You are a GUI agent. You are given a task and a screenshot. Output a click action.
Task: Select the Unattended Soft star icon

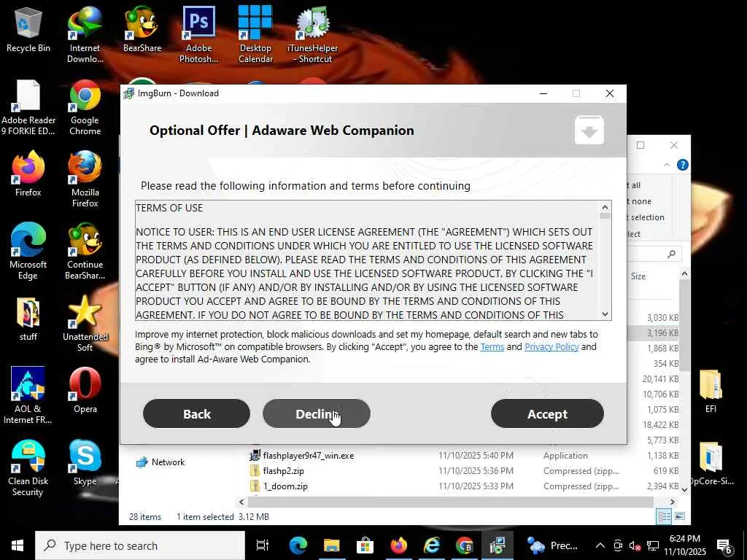click(85, 324)
